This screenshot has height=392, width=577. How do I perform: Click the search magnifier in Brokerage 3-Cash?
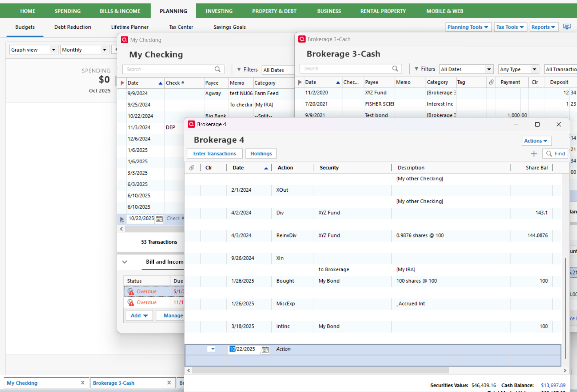click(395, 68)
